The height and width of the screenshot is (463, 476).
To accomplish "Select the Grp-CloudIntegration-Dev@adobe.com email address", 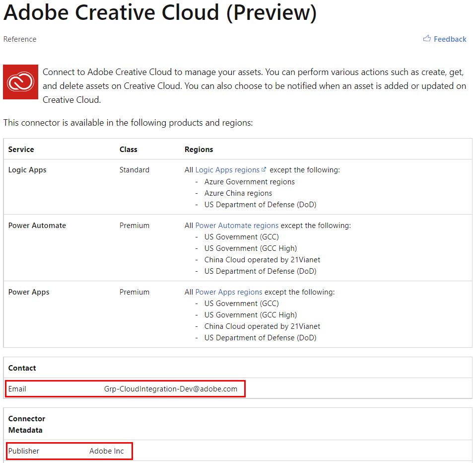I will click(171, 389).
